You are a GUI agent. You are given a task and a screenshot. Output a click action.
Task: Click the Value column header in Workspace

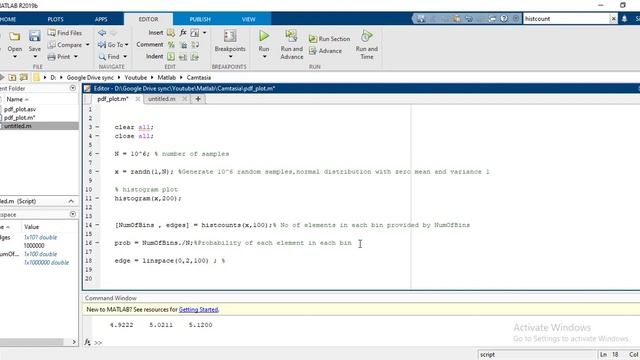coord(31,227)
